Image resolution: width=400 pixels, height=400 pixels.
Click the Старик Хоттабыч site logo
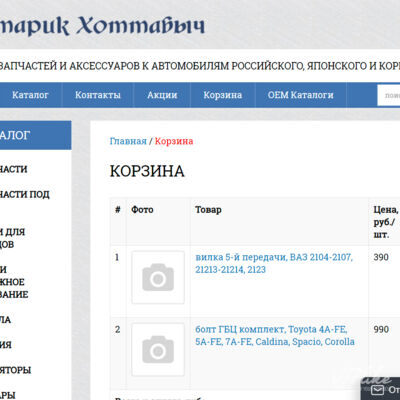coord(102,25)
